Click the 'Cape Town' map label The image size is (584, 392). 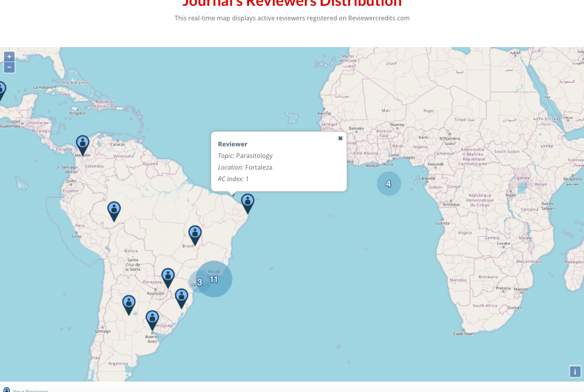pos(463,333)
